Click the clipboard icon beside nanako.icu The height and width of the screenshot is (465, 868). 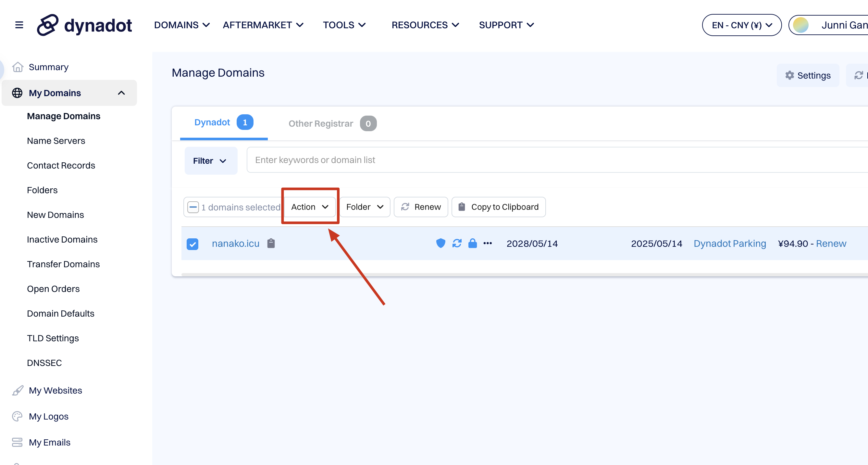[271, 243]
